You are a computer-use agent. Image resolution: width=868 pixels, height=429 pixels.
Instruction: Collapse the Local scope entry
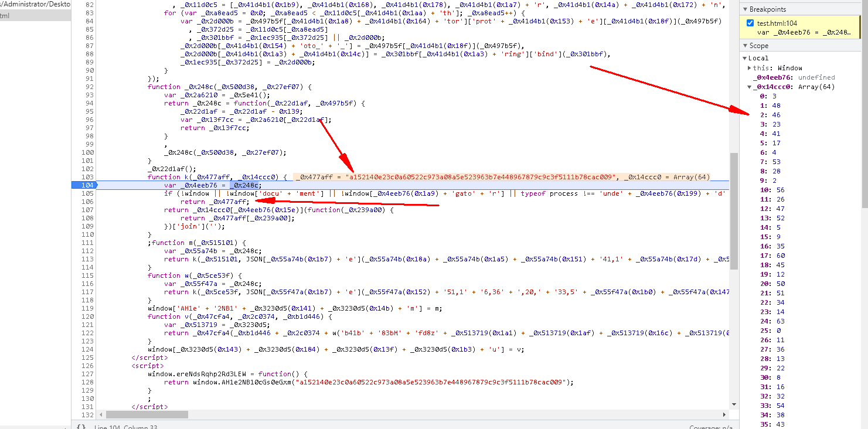[744, 57]
